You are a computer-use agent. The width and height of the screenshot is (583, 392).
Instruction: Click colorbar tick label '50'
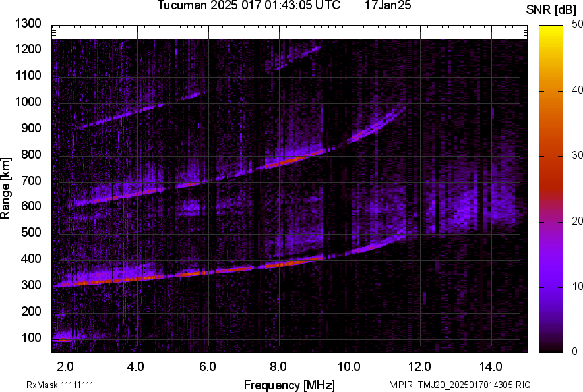coord(577,24)
